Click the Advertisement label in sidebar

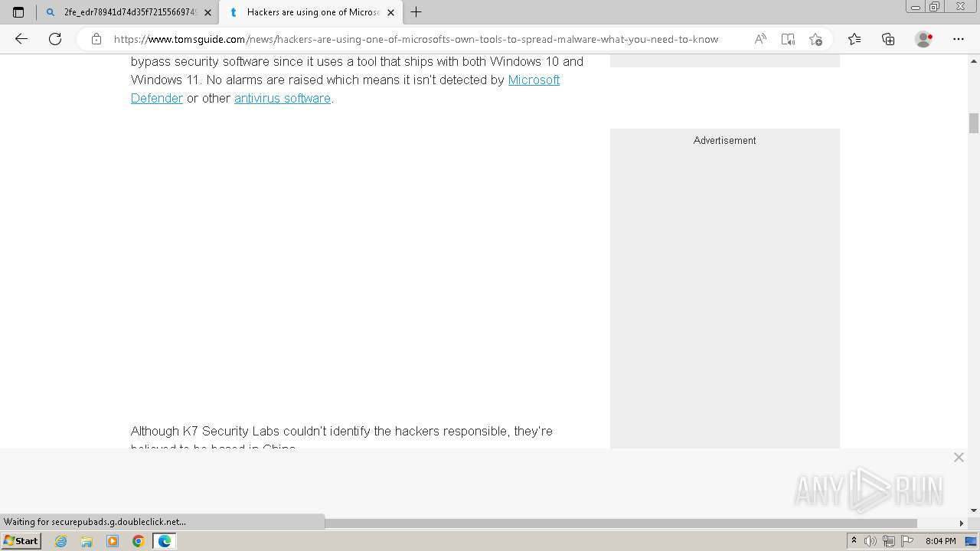coord(724,140)
